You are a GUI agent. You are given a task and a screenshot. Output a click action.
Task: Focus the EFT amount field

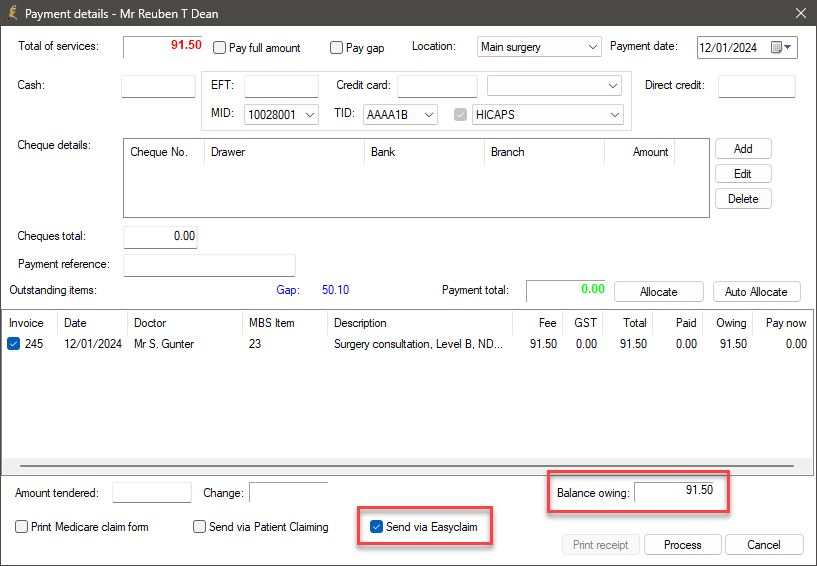coord(281,87)
